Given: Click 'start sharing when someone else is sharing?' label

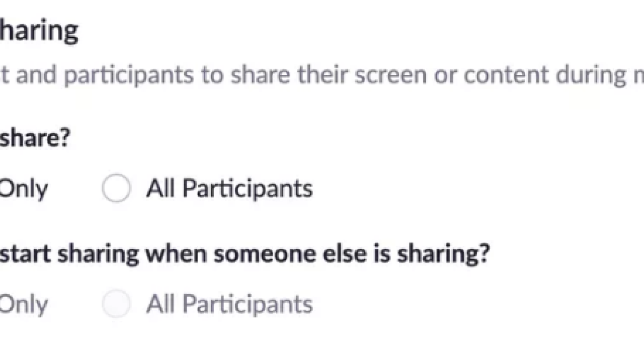Looking at the screenshot, I should click(x=244, y=254).
